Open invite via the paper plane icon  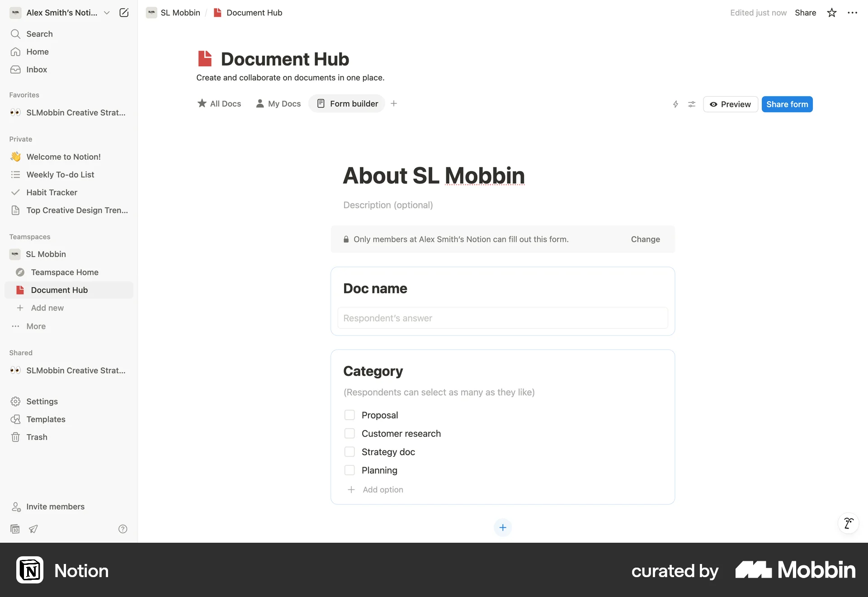33,529
